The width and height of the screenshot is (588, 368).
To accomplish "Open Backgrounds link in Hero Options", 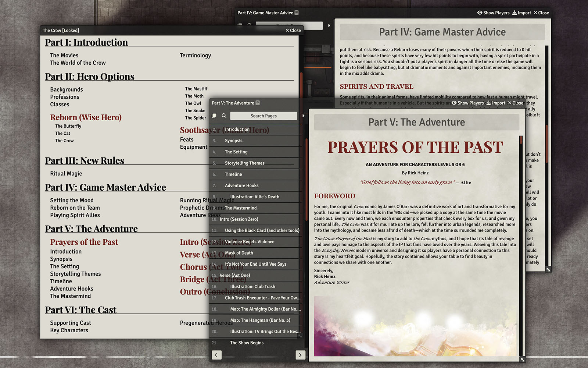I will coord(67,89).
